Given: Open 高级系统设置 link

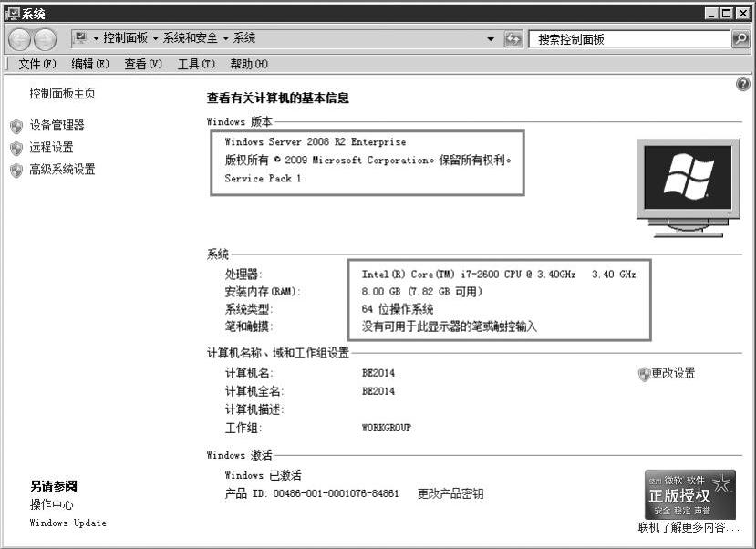Looking at the screenshot, I should (x=62, y=170).
